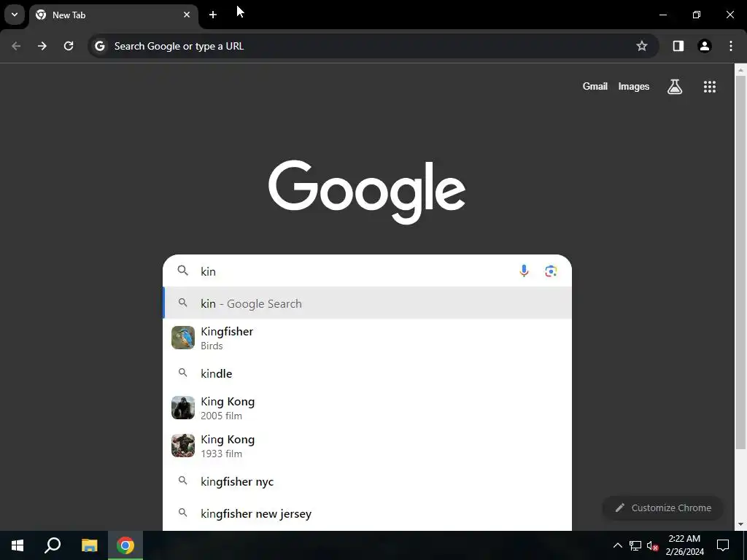The height and width of the screenshot is (560, 747).
Task: Open Google Images link
Action: [634, 86]
